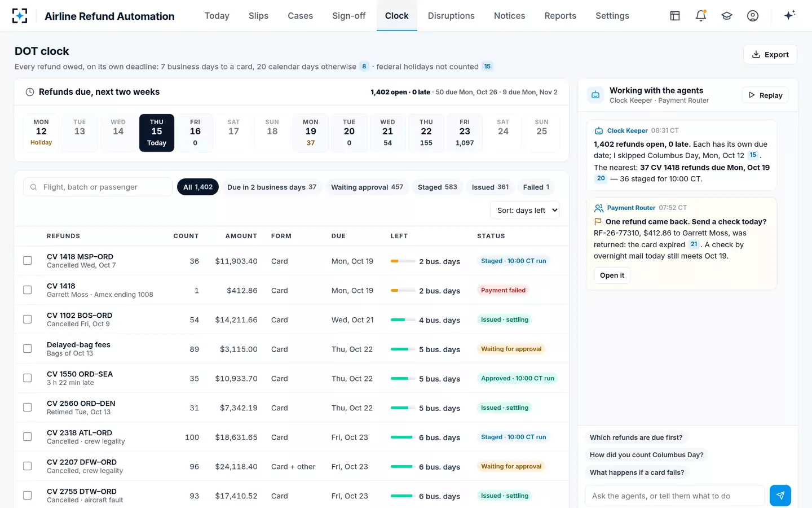This screenshot has height=508, width=812.
Task: Filter by All 1,402 refunds
Action: point(198,187)
